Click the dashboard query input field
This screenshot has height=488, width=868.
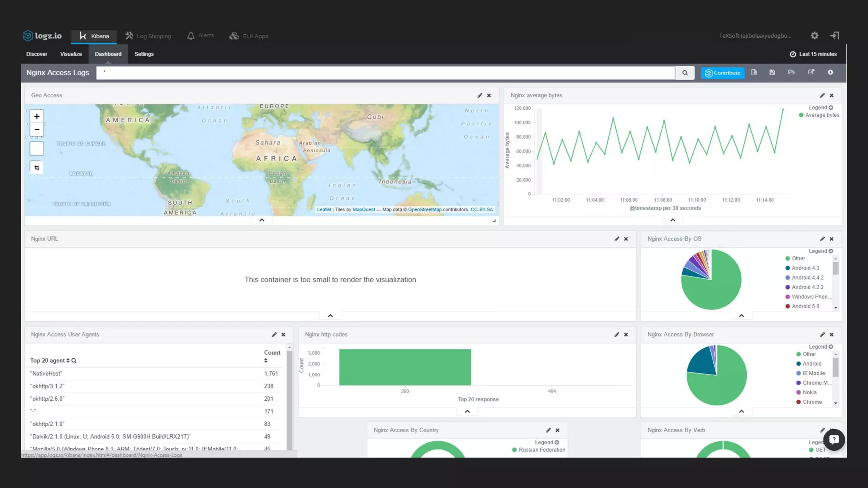click(385, 73)
